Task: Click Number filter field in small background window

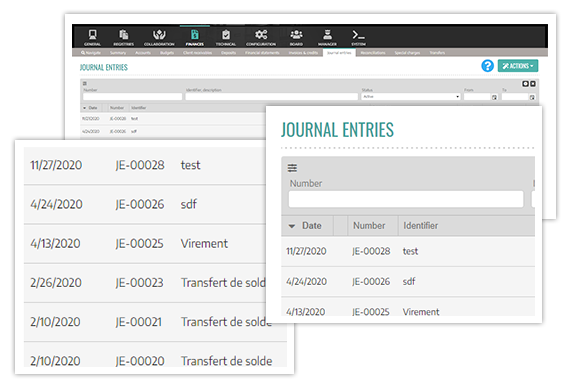Action: (132, 97)
